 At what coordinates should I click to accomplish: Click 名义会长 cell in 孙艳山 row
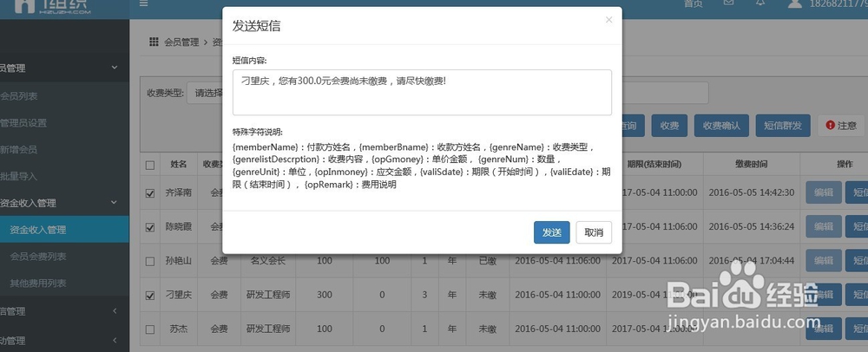268,261
